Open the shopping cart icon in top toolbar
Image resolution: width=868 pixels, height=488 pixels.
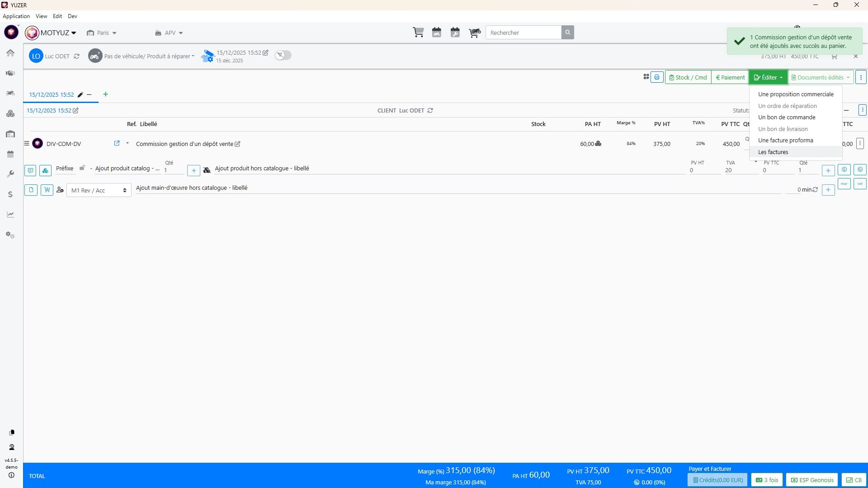(x=418, y=33)
